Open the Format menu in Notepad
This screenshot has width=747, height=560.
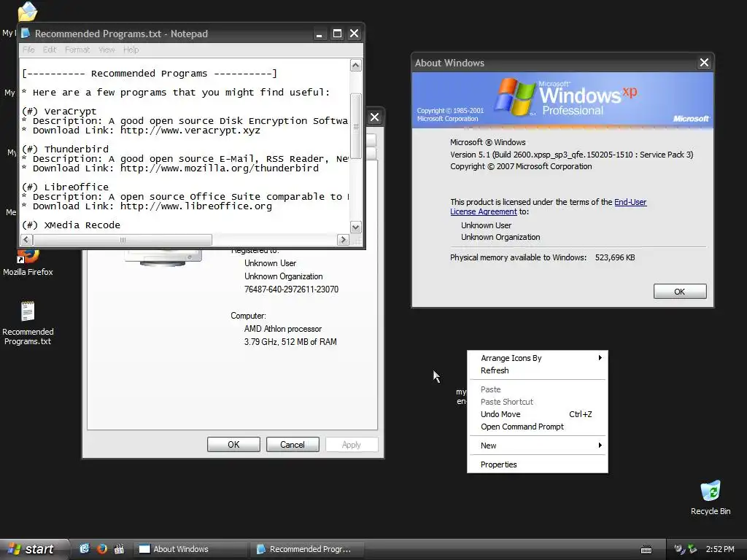pos(77,50)
